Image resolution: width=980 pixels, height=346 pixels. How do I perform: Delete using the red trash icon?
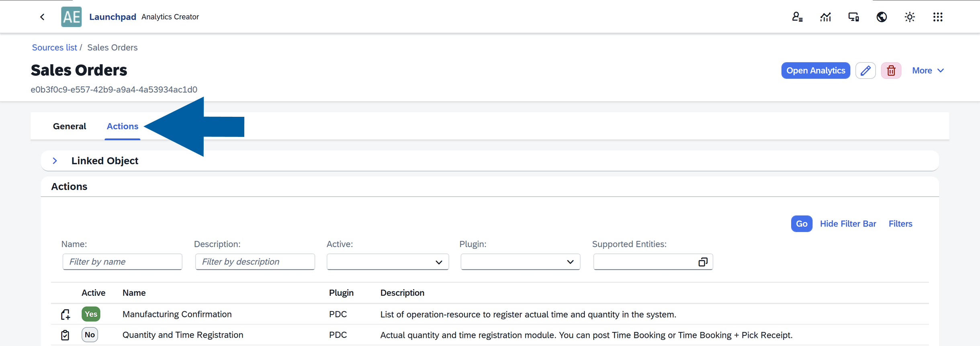[891, 71]
